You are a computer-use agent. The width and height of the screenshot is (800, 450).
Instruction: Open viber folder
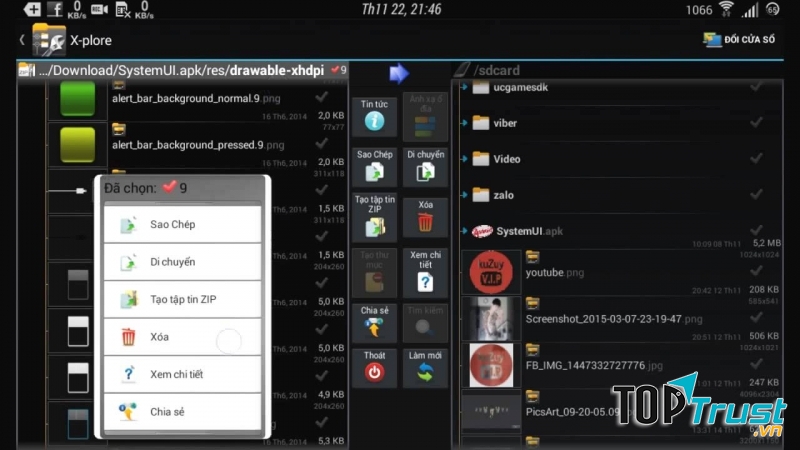[x=494, y=123]
